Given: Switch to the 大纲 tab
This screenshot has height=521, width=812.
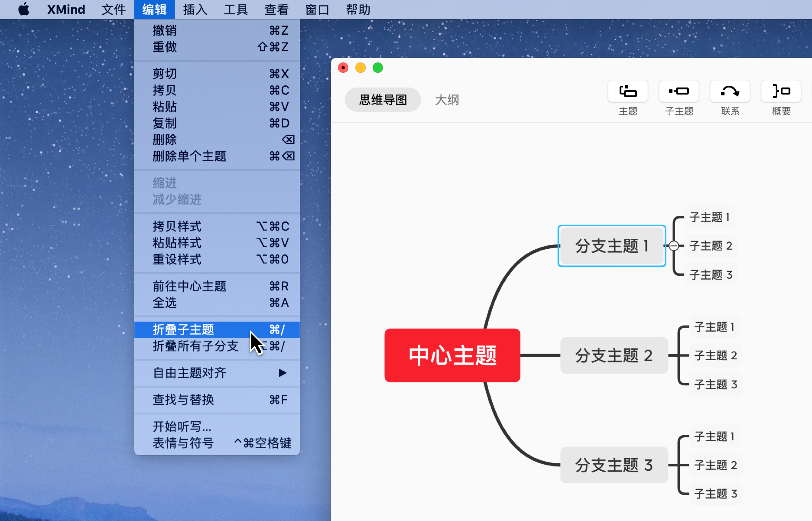Looking at the screenshot, I should [x=447, y=100].
